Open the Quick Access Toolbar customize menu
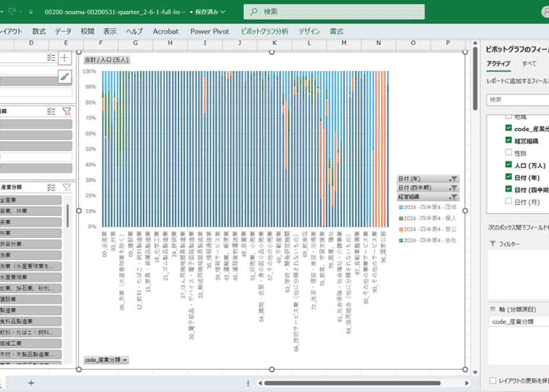549x392 pixels. pos(31,12)
